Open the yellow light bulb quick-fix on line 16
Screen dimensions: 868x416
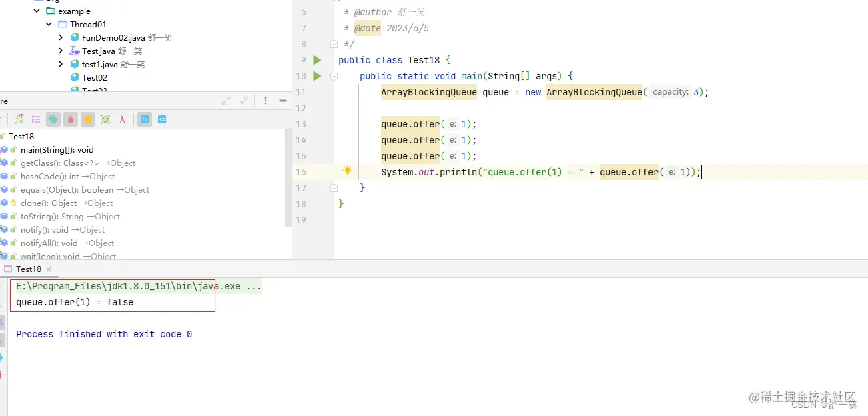[347, 171]
